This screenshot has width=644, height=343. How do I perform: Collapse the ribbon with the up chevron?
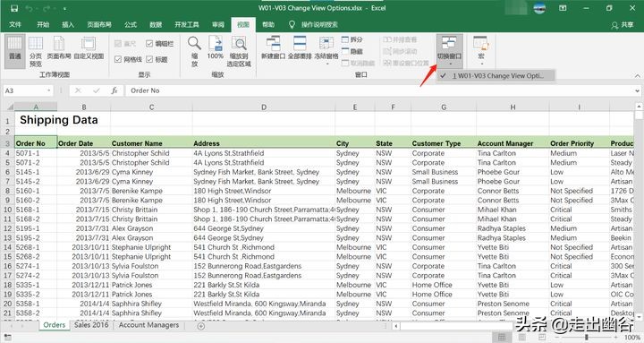[637, 75]
